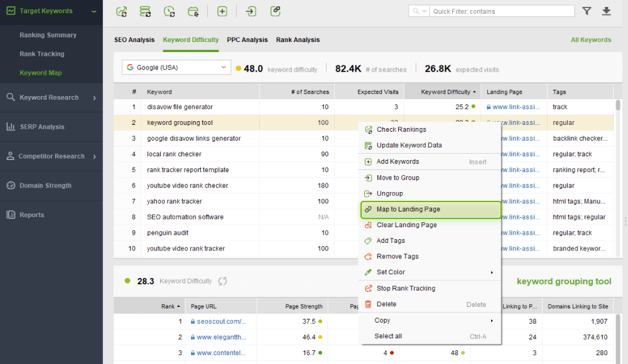
Task: Click the Move to Group toolbar icon
Action: click(x=251, y=11)
